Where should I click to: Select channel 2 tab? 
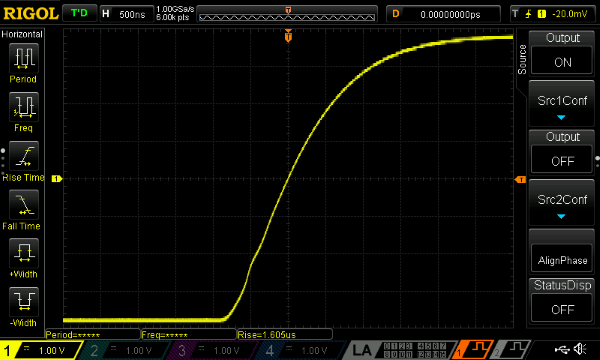(125, 350)
